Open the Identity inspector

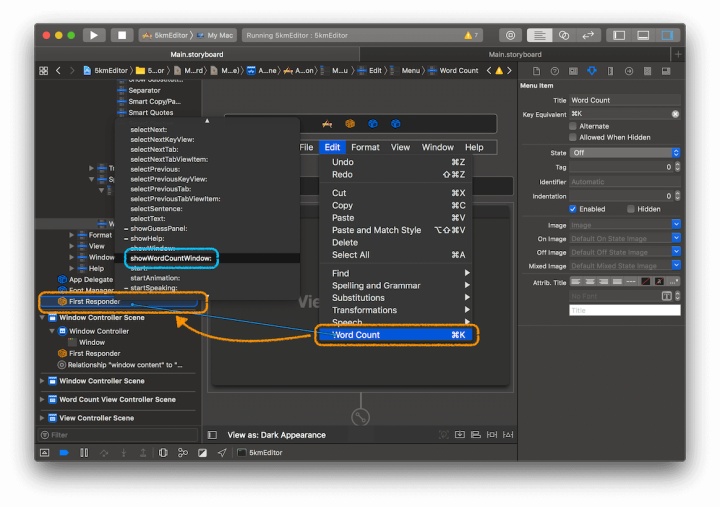(573, 71)
